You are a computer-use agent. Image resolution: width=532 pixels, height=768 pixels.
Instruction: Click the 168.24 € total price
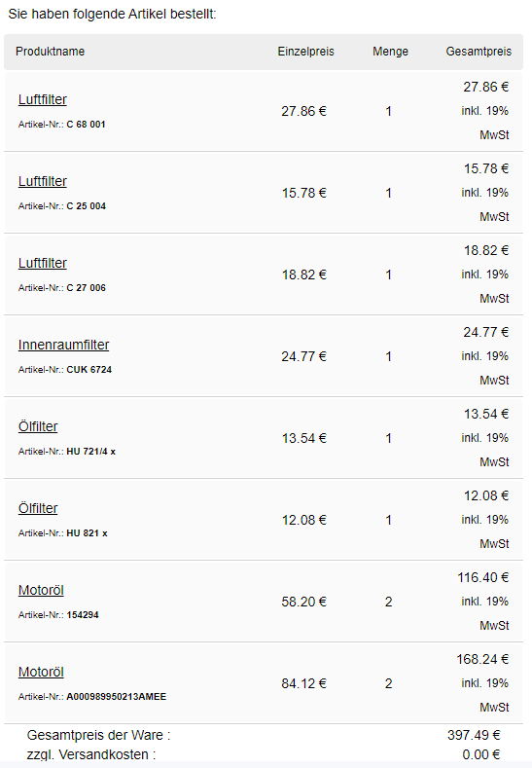(x=482, y=659)
